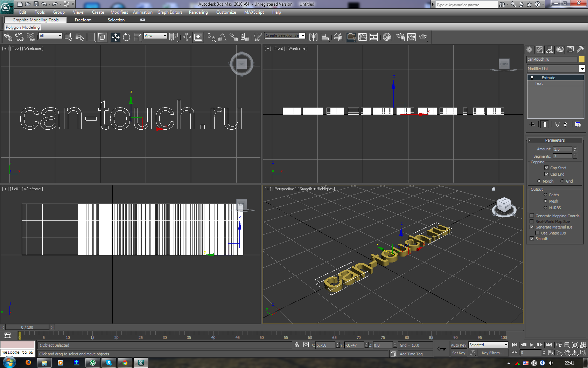Image resolution: width=588 pixels, height=368 pixels.
Task: Activate Select and Move tool
Action: click(x=115, y=37)
